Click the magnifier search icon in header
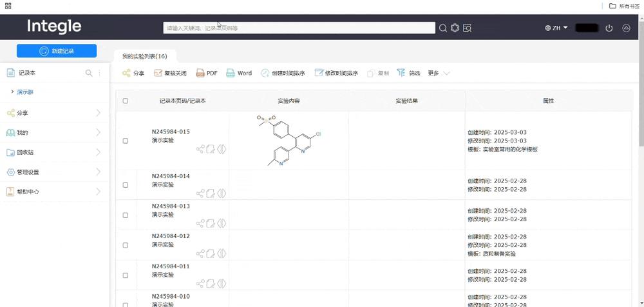This screenshot has width=644, height=307. point(443,28)
